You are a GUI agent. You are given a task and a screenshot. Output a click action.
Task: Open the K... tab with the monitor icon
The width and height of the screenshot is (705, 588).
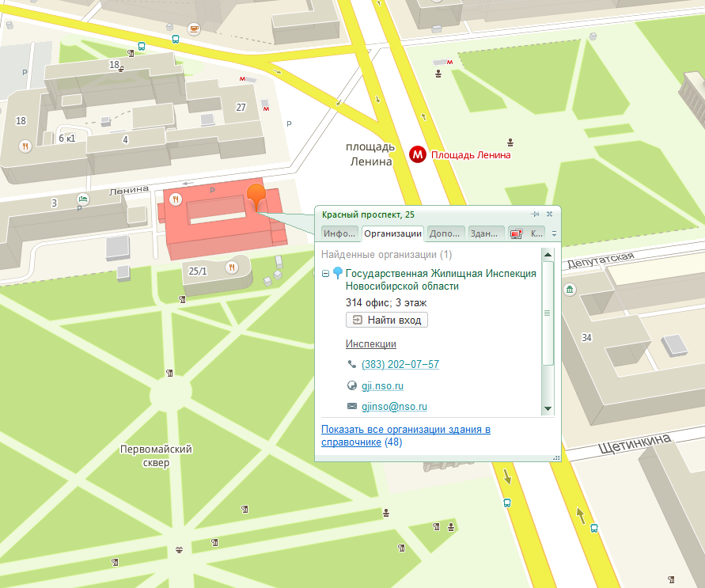click(525, 233)
